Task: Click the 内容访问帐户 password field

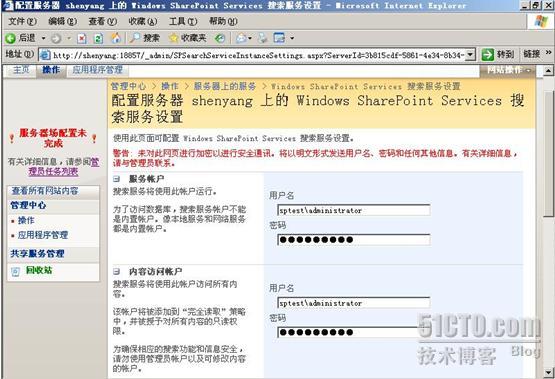Action: tap(354, 332)
